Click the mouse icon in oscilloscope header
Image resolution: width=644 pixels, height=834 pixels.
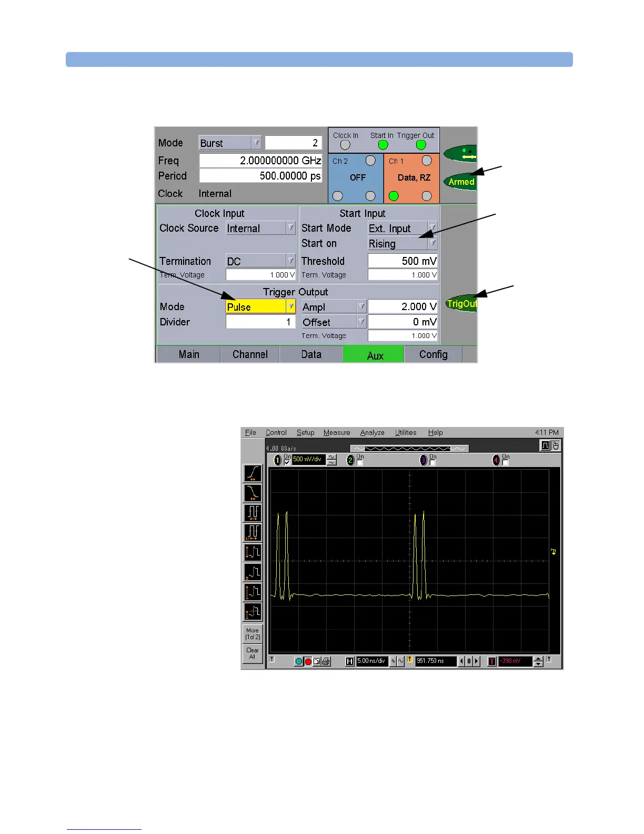tap(555, 446)
